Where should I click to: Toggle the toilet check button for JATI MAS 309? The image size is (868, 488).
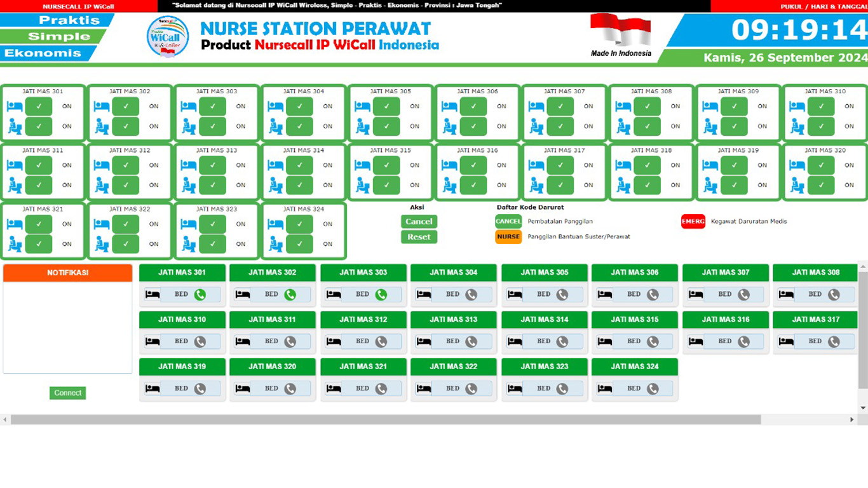pyautogui.click(x=734, y=126)
